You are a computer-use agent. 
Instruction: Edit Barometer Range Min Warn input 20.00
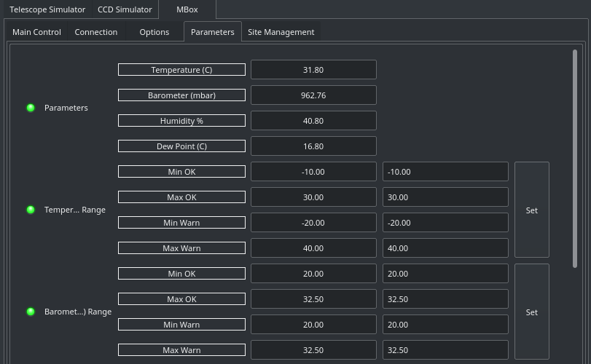point(445,325)
